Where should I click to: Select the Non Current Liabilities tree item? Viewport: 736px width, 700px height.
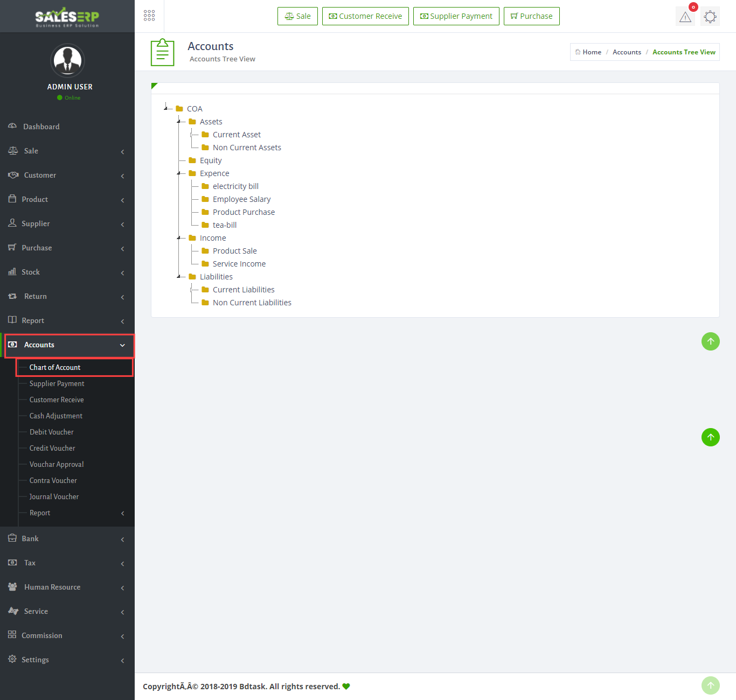[x=252, y=303]
